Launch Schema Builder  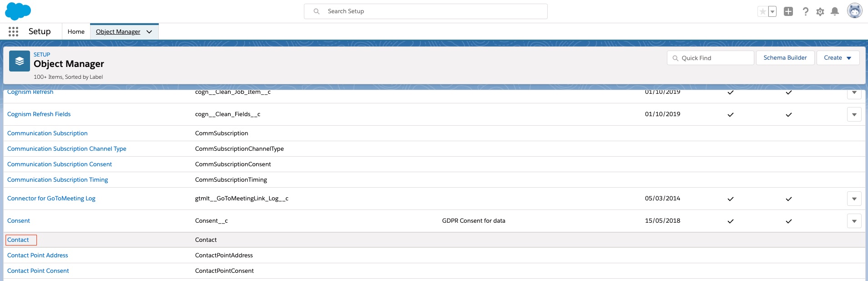click(x=785, y=58)
